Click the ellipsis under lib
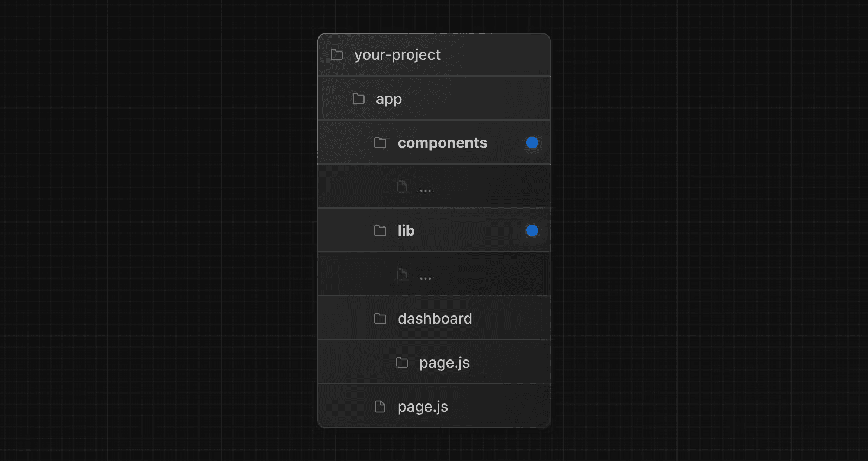 point(425,279)
